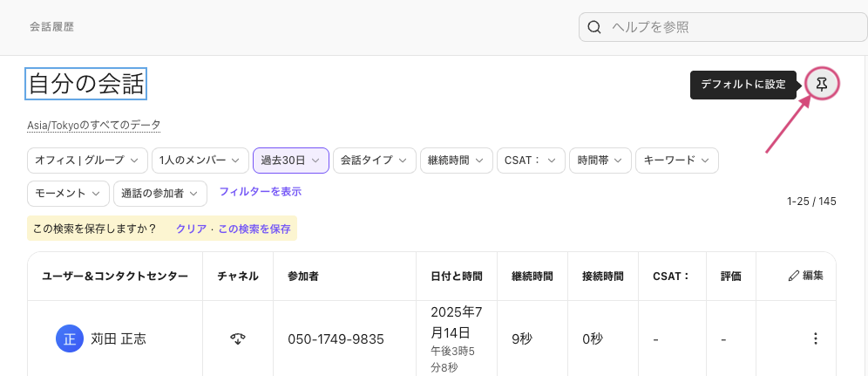Expand the オフィス | グループ filter
This screenshot has width=868, height=376.
pyautogui.click(x=87, y=161)
